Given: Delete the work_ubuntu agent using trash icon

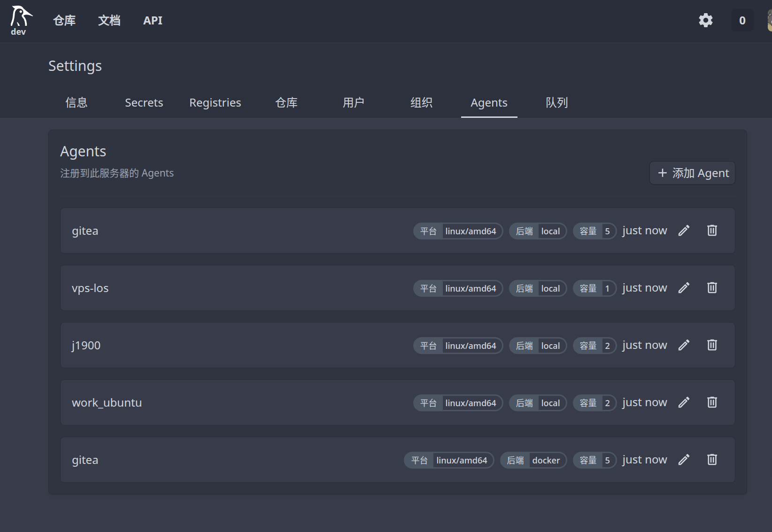Looking at the screenshot, I should (712, 402).
